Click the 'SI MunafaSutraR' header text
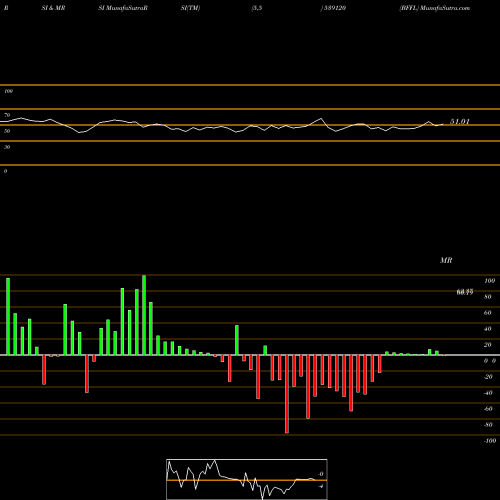The height and width of the screenshot is (500, 500). 123,8
